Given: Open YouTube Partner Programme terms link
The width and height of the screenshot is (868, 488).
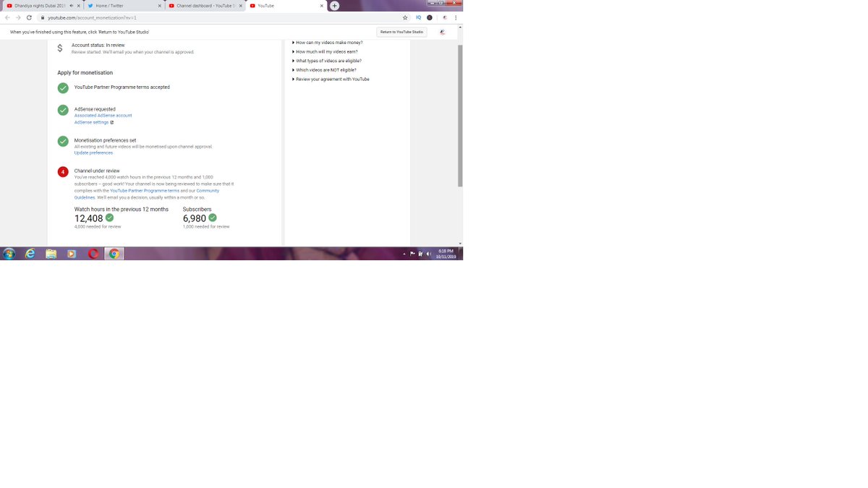Looking at the screenshot, I should [x=145, y=191].
